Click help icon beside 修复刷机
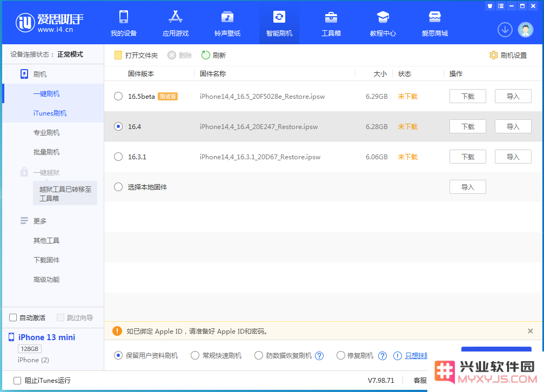The width and height of the screenshot is (544, 392). point(382,356)
